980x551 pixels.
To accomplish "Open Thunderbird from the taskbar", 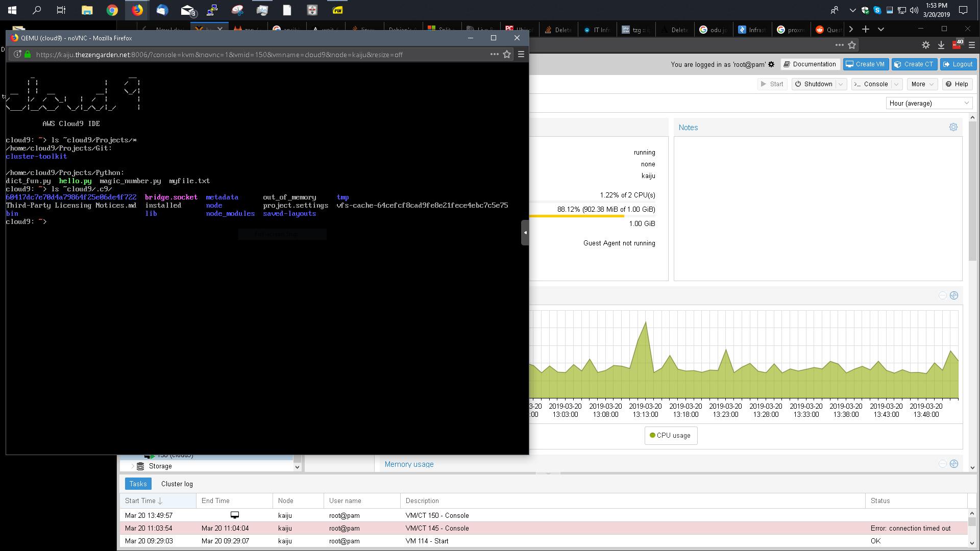I will point(162,10).
